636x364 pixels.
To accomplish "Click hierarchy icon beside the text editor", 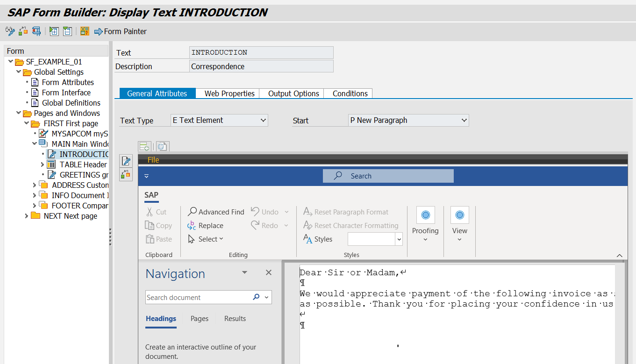I will pos(126,175).
